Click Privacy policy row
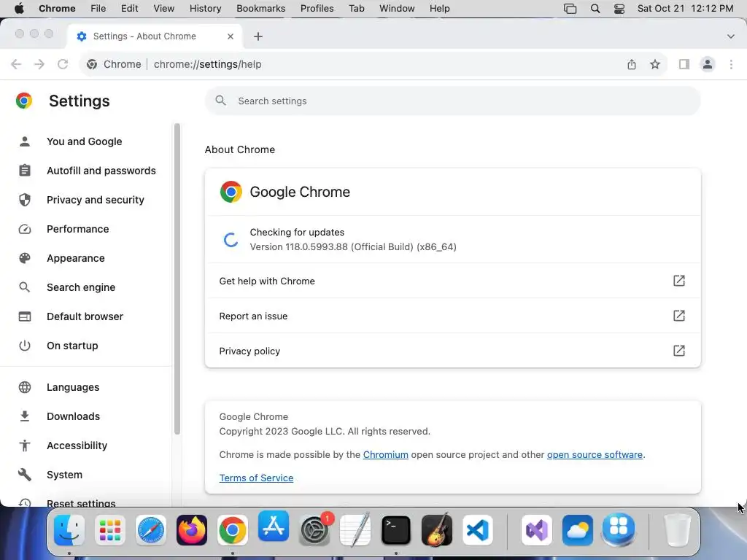Image resolution: width=747 pixels, height=560 pixels. 452,351
